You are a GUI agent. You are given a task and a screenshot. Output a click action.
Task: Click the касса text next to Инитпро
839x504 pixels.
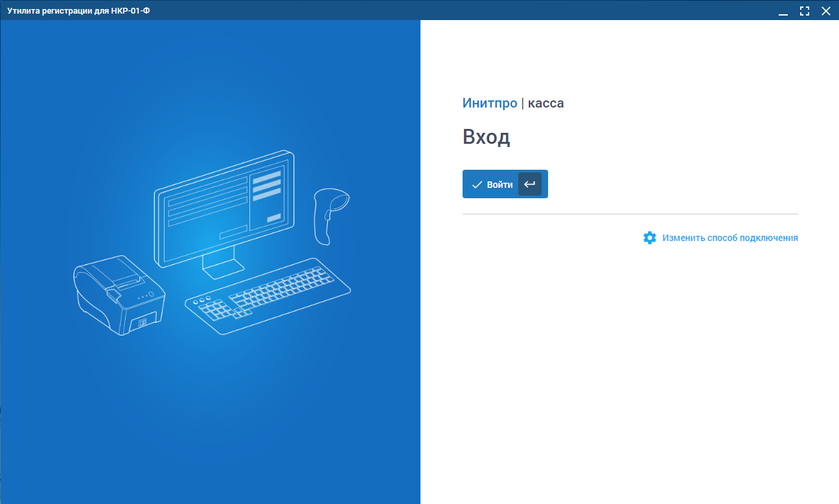pos(546,103)
